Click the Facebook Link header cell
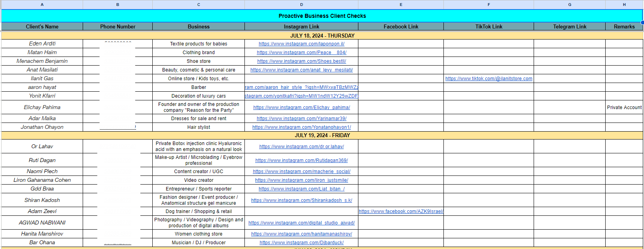The width and height of the screenshot is (644, 249). pyautogui.click(x=401, y=26)
